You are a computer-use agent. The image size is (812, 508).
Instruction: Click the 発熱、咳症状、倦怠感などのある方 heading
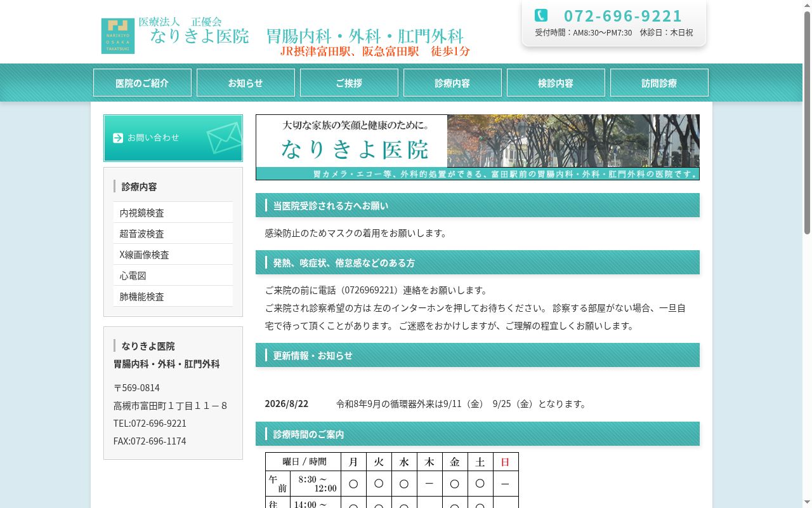pos(478,262)
